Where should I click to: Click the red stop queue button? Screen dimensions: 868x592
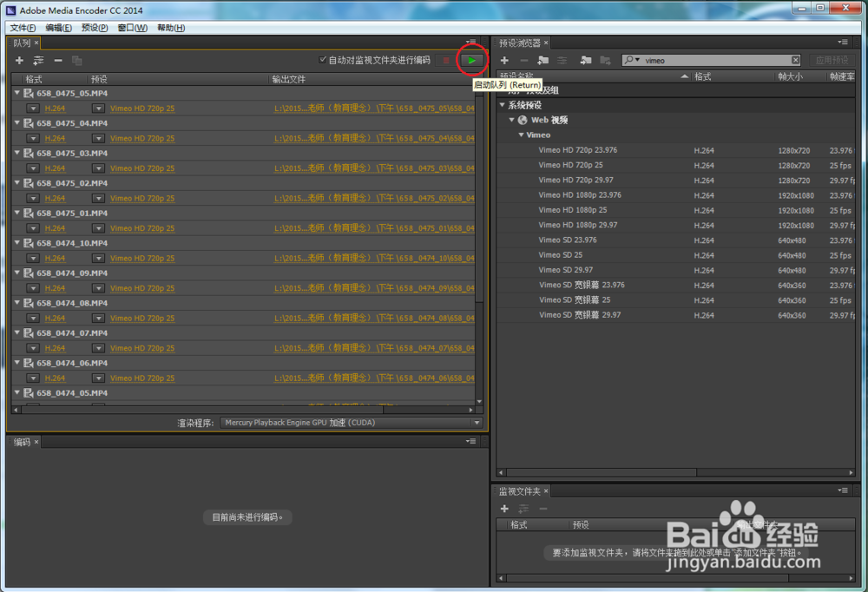(446, 61)
